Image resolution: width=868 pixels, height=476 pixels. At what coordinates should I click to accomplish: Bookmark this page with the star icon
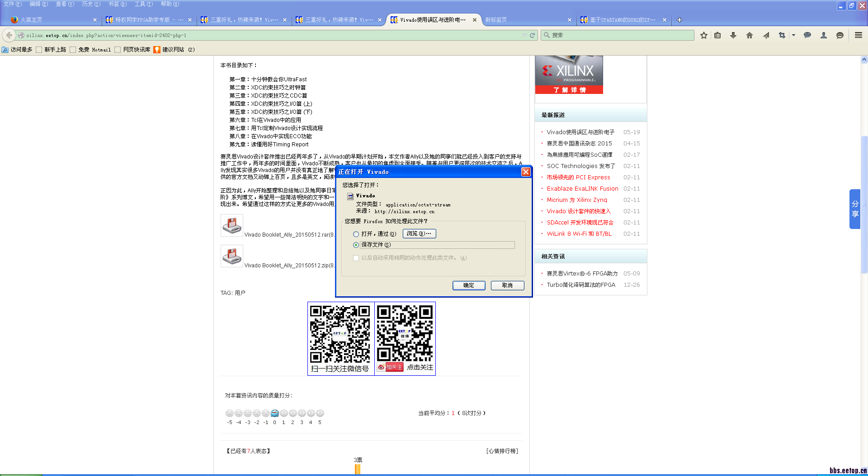pyautogui.click(x=704, y=35)
